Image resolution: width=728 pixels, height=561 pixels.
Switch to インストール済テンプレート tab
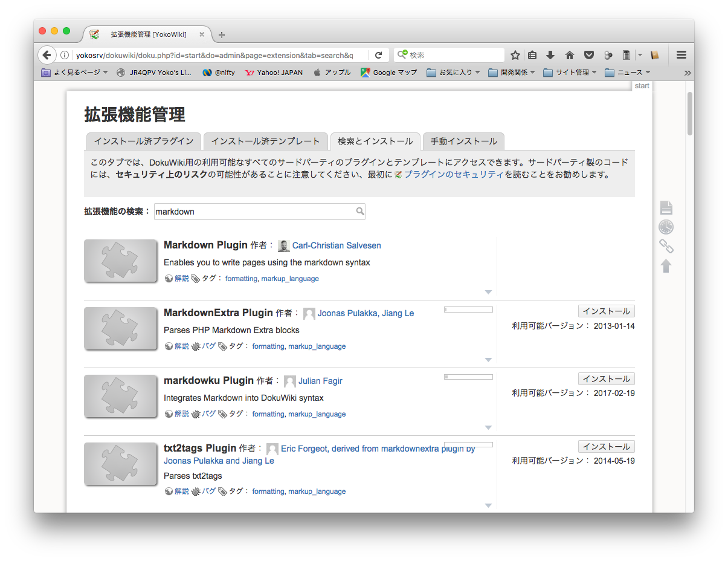(266, 141)
